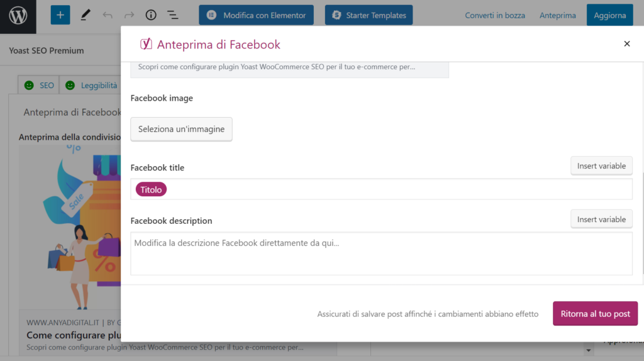
Task: Click the WordPress logo icon
Action: [x=18, y=15]
